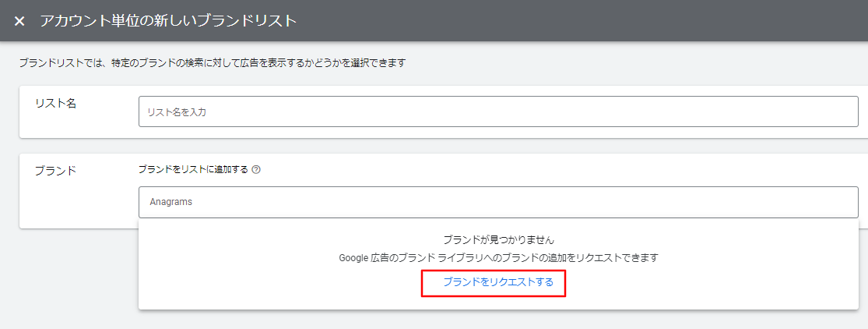The width and height of the screenshot is (868, 329).
Task: Click the ブランドが見つかりません message
Action: (x=498, y=240)
